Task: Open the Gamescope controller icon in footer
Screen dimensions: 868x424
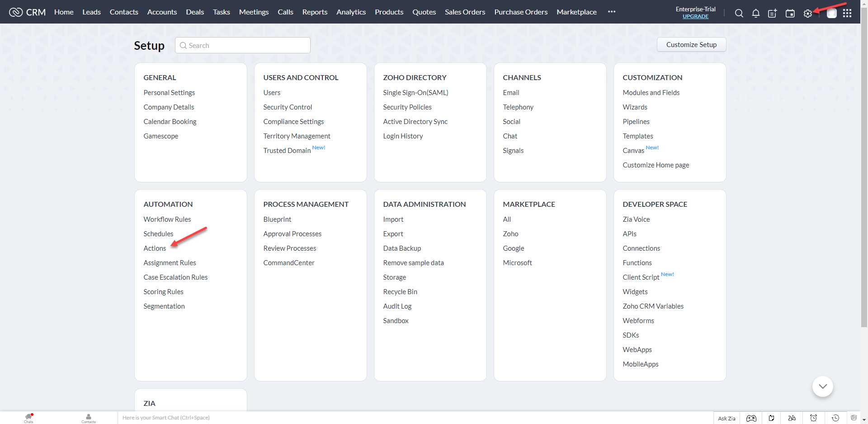Action: pyautogui.click(x=751, y=418)
